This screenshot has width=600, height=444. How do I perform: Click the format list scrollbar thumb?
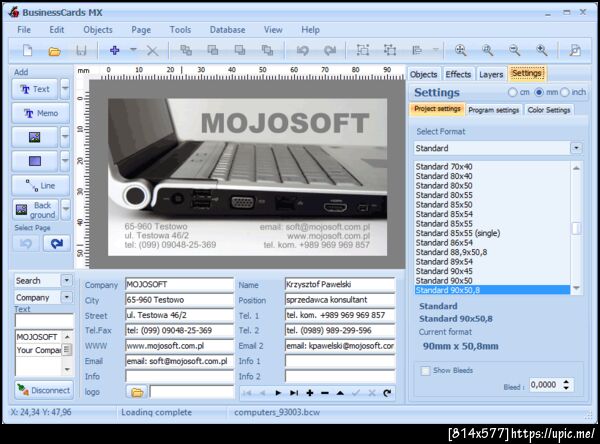point(576,228)
